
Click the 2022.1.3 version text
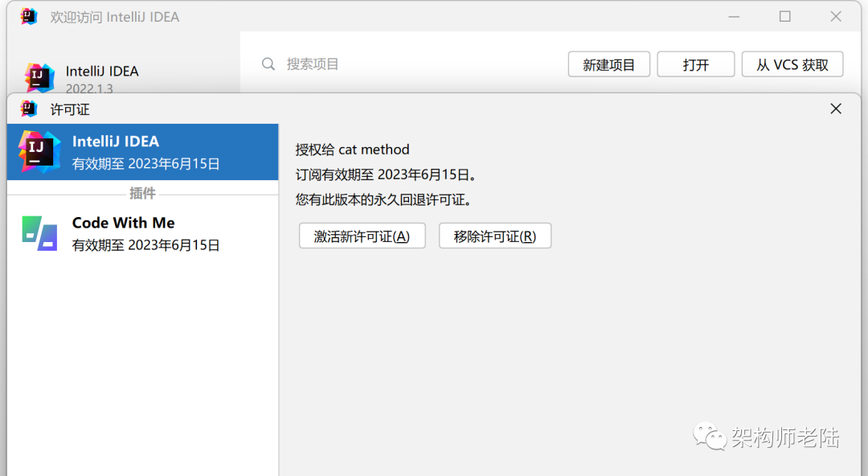[89, 88]
